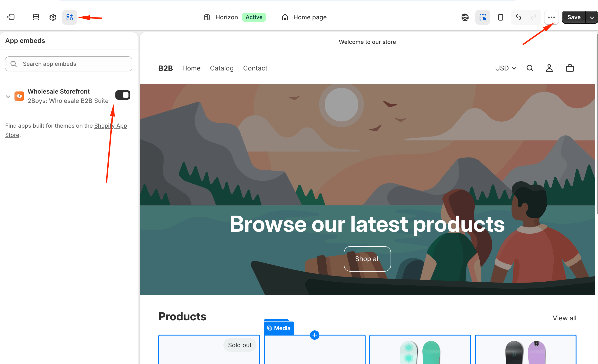The image size is (598, 364).
Task: Select the teal snowboard product card
Action: (420, 349)
